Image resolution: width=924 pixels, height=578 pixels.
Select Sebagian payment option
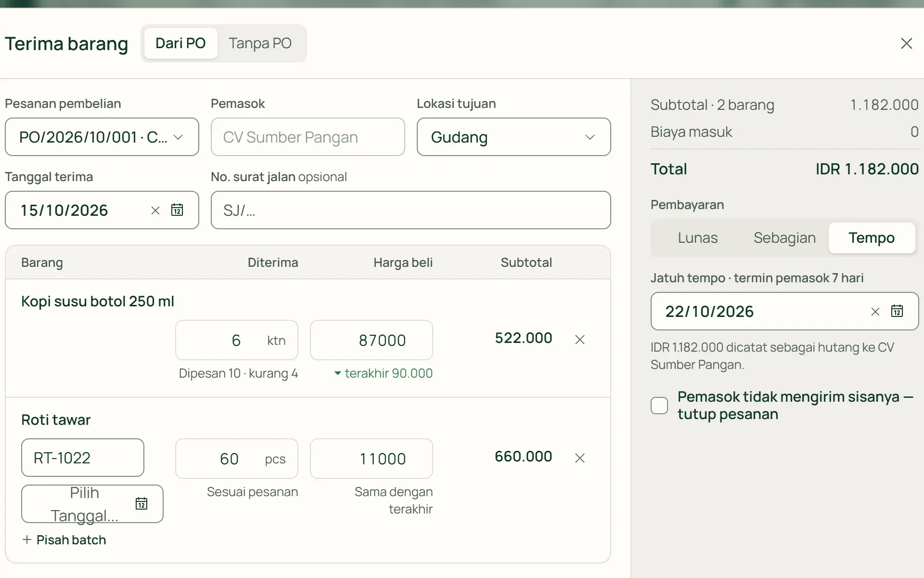pyautogui.click(x=784, y=238)
